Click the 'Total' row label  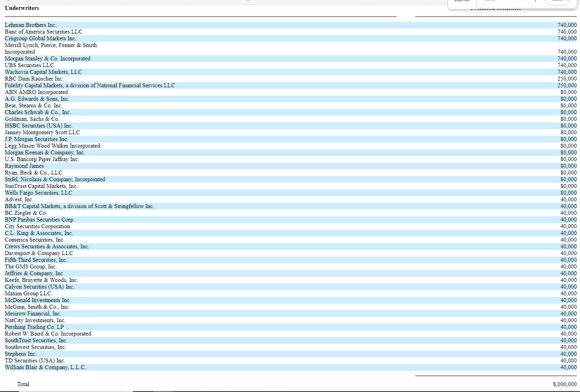point(23,384)
